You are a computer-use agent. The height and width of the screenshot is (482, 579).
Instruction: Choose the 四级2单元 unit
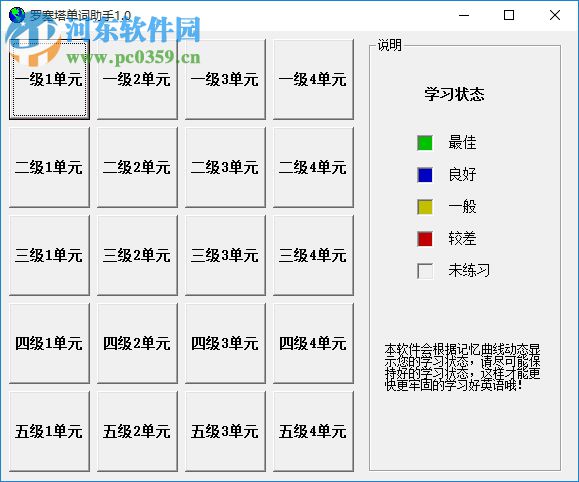pos(137,343)
